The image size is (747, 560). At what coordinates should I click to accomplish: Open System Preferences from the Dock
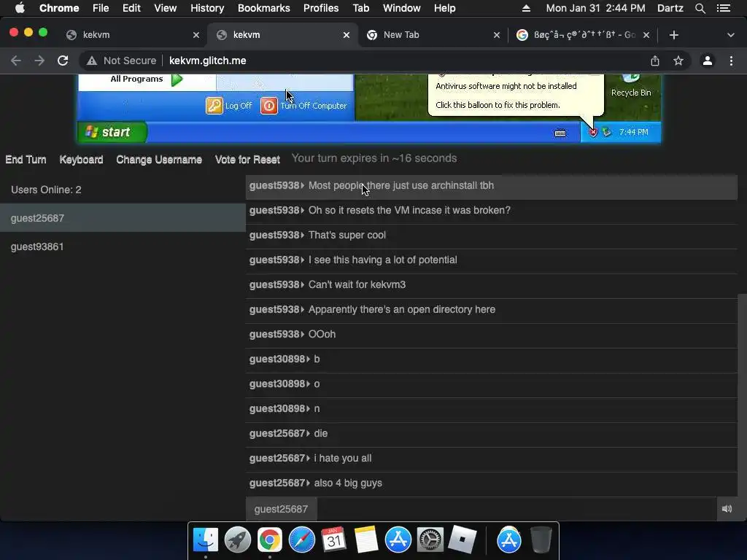[430, 540]
